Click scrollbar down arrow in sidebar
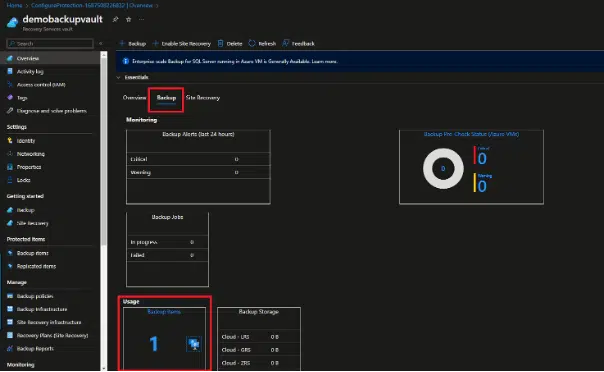Viewport: 604px width, 372px height. click(x=104, y=368)
